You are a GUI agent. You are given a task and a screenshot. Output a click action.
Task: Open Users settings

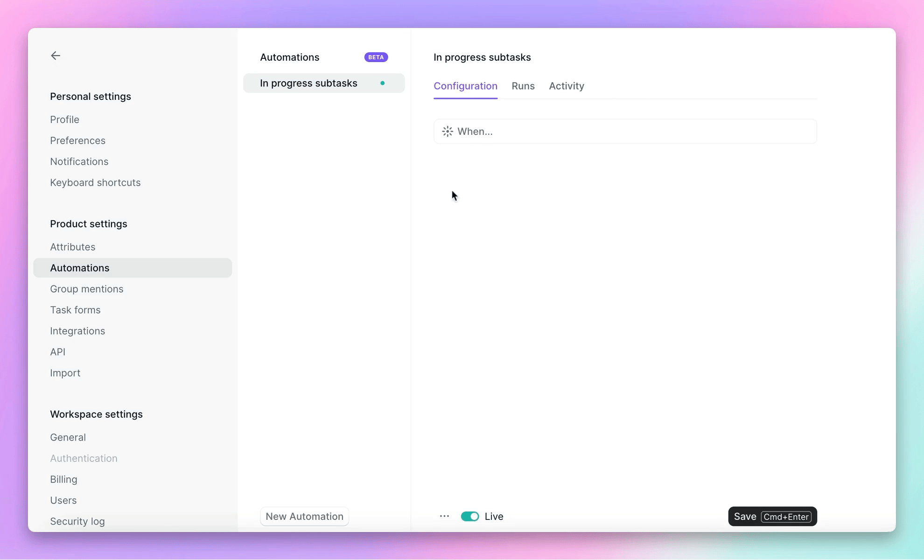tap(63, 500)
